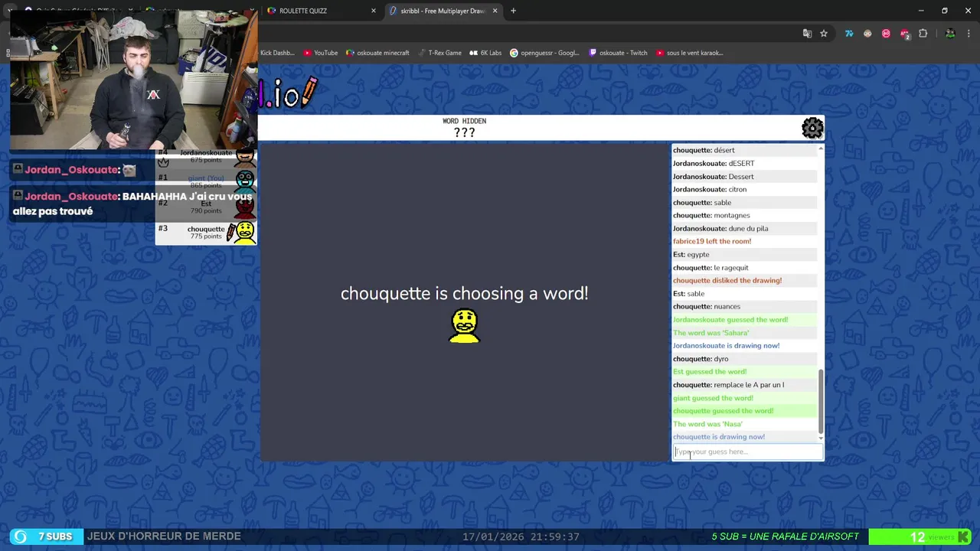
Task: Open Chrome's three-dot menu
Action: (x=969, y=34)
